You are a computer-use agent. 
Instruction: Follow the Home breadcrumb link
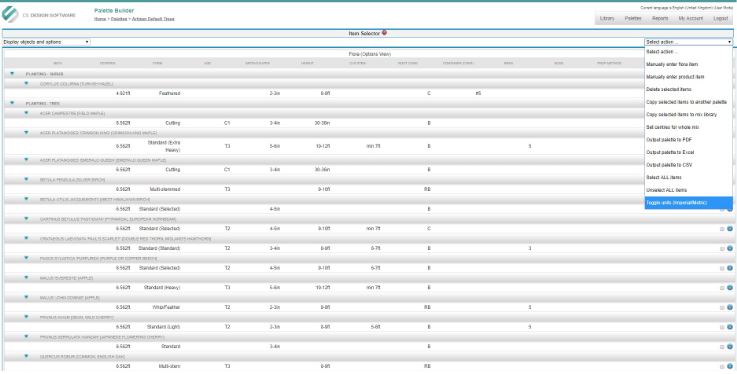(x=100, y=19)
